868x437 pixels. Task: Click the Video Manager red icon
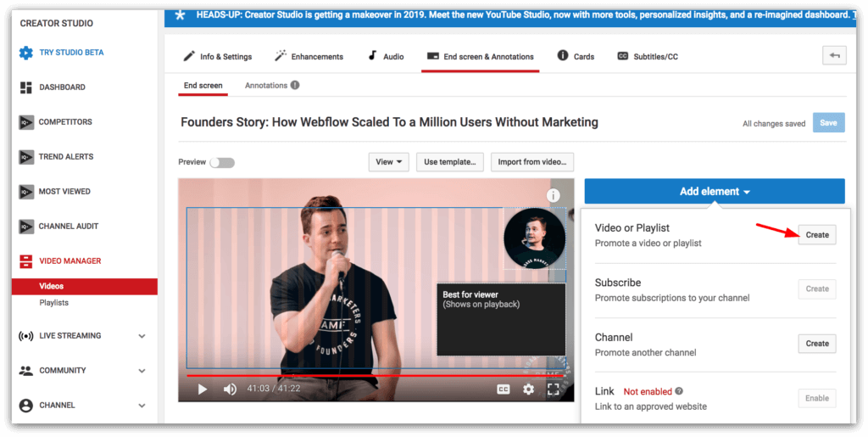26,261
